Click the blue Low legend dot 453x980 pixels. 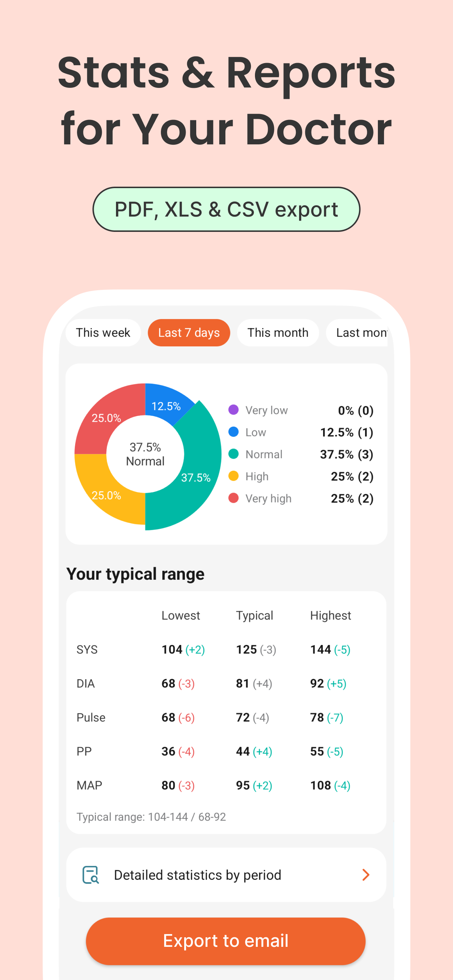point(233,432)
